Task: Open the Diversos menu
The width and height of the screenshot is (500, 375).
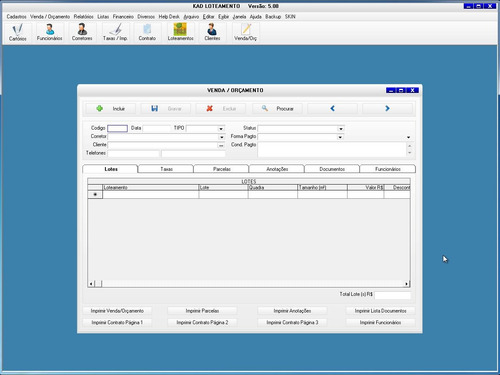Action: 146,17
